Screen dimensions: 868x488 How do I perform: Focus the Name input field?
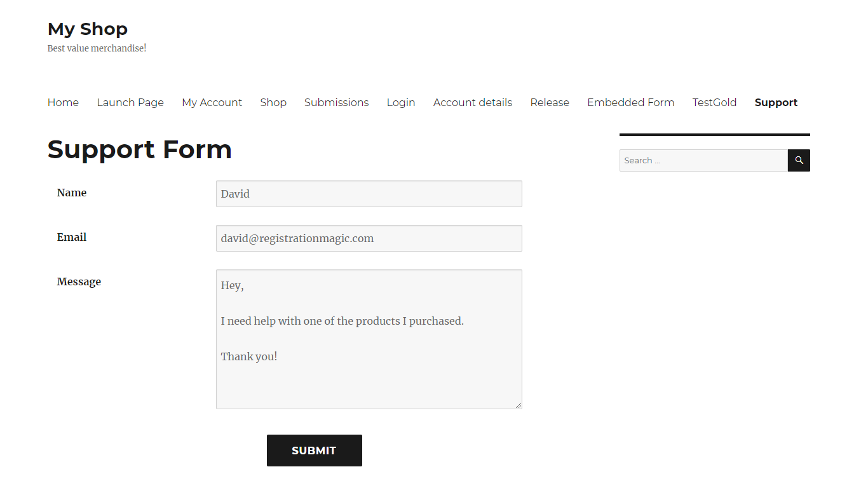369,194
